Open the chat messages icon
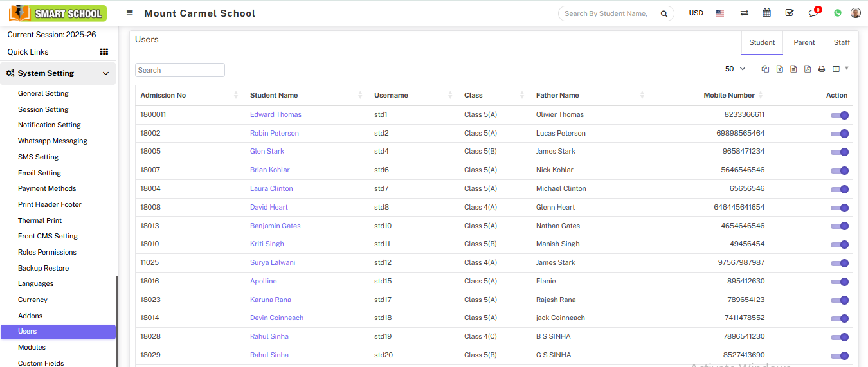868x367 pixels. pyautogui.click(x=813, y=13)
